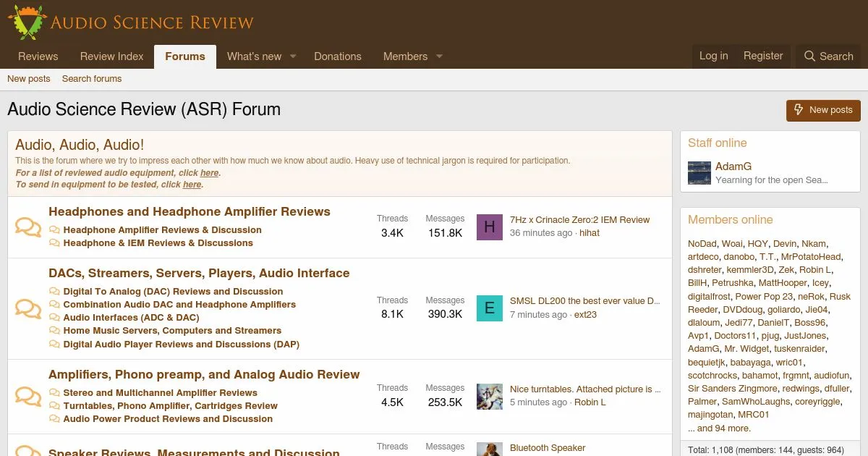Click small bubble icon beside Digital Audio Player Reviews

point(54,344)
